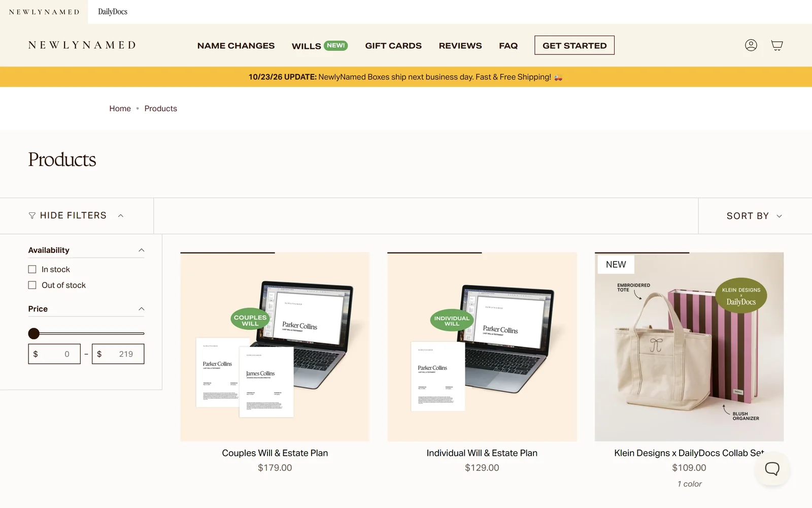The height and width of the screenshot is (508, 812).
Task: Focus the maximum price input showing 219
Action: 118,354
